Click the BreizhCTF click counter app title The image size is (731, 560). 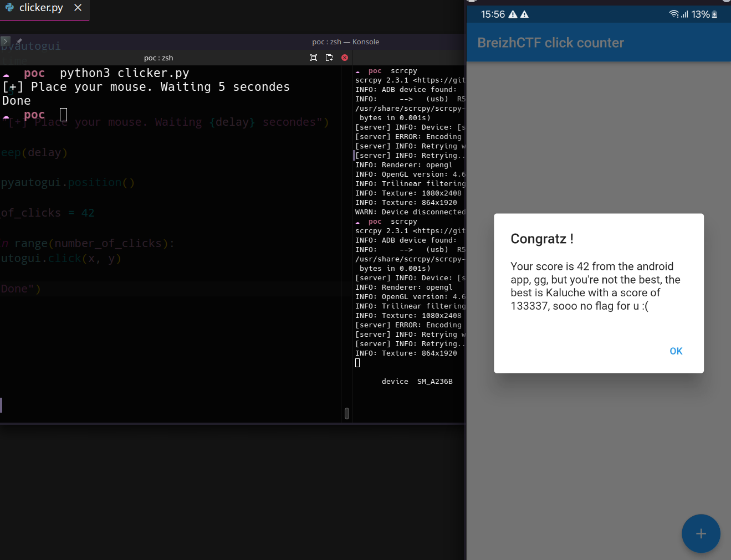point(550,43)
